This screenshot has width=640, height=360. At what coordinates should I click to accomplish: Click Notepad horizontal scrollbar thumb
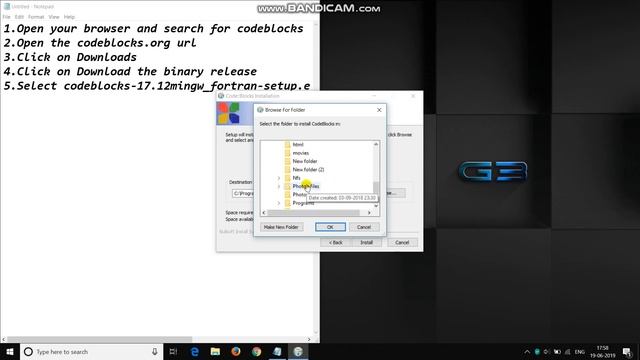click(99, 339)
